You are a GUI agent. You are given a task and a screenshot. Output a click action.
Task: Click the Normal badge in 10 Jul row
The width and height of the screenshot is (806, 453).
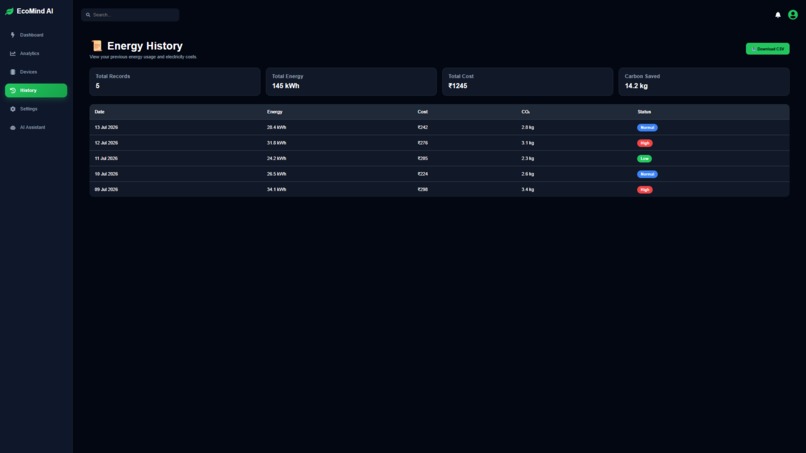coord(647,174)
